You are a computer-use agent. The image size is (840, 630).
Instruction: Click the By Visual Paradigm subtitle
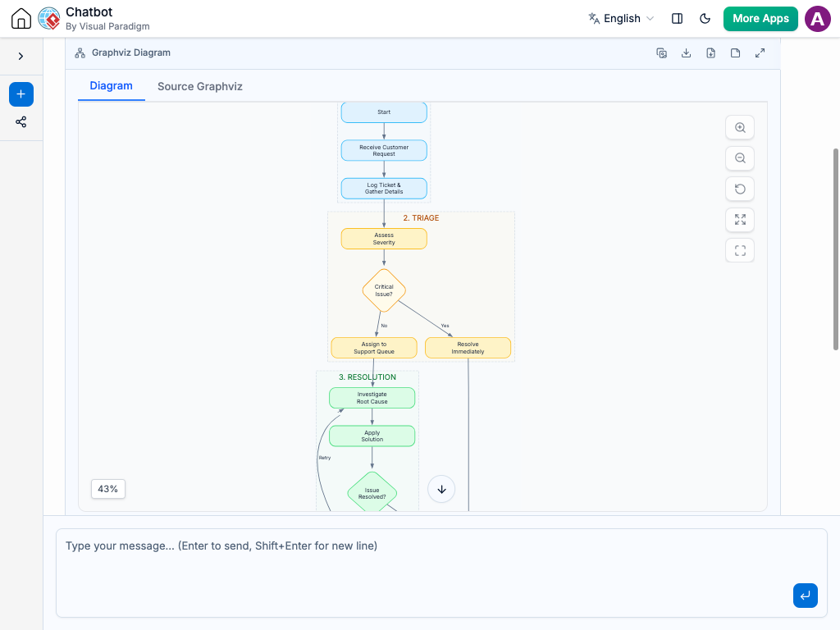point(107,26)
